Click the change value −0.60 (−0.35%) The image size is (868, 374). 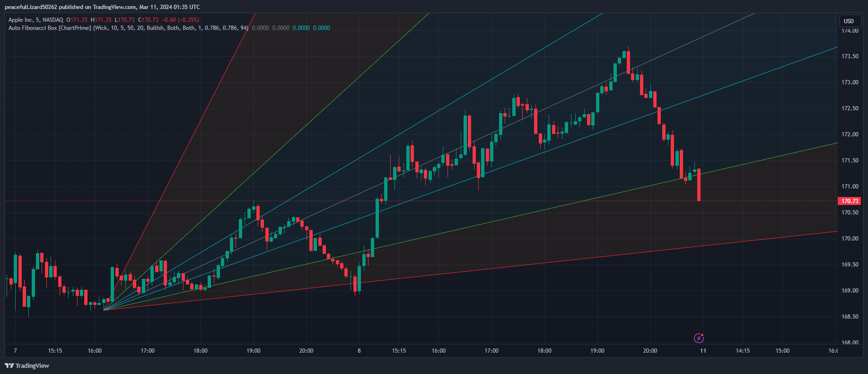coord(181,20)
